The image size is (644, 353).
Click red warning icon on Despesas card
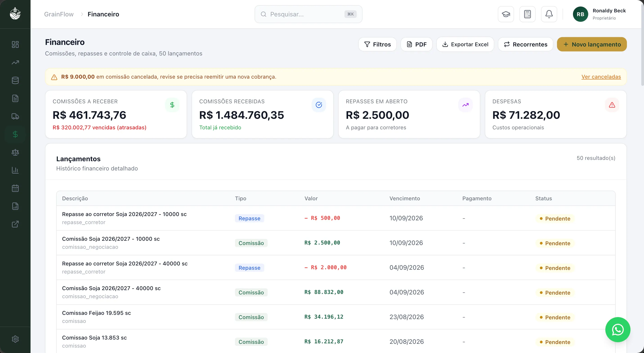612,105
